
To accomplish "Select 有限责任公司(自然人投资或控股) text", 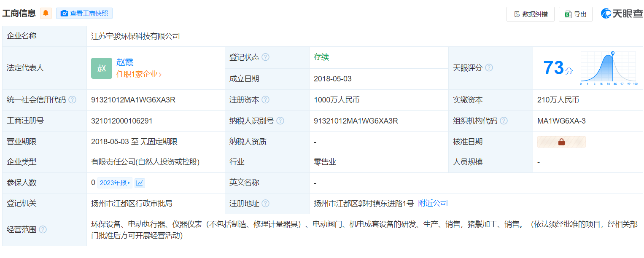I will point(146,162).
